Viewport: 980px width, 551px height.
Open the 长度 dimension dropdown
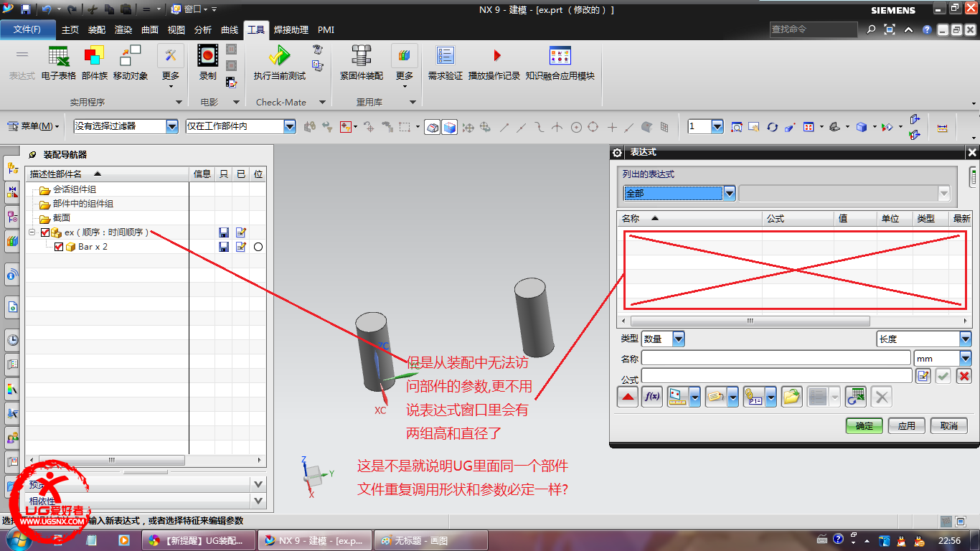[x=966, y=339]
